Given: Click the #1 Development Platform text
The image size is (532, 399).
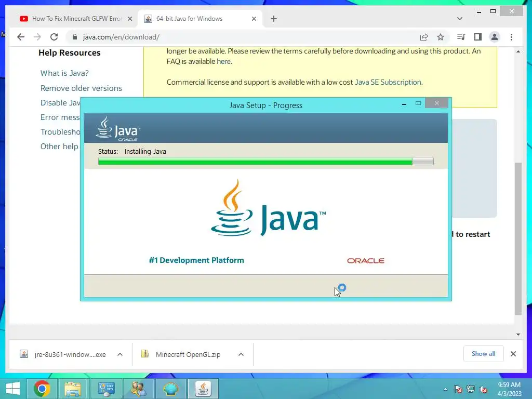Looking at the screenshot, I should tap(196, 260).
